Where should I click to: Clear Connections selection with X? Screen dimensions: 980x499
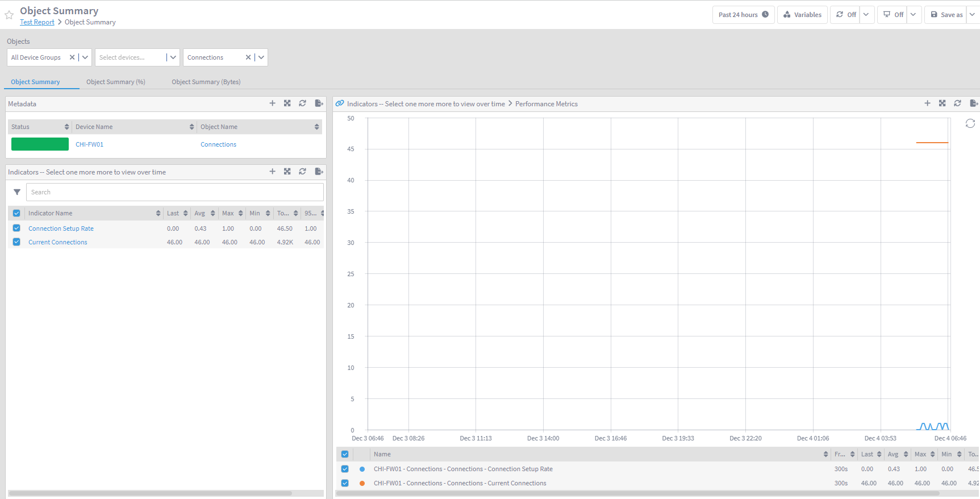[x=248, y=57]
